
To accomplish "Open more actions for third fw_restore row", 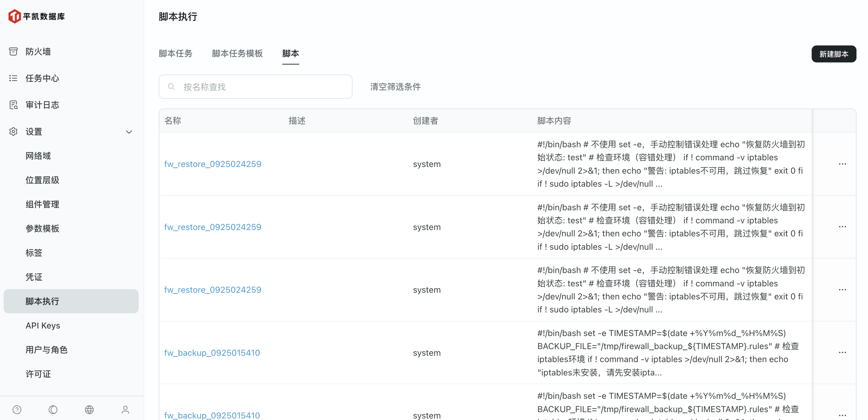I will point(842,290).
